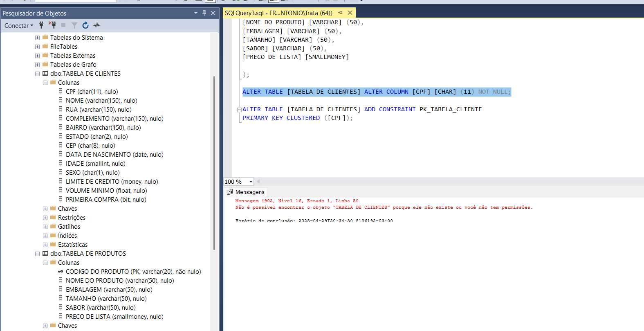The width and height of the screenshot is (644, 331).
Task: Switch to the SQLQuery3.sql tab
Action: [278, 13]
